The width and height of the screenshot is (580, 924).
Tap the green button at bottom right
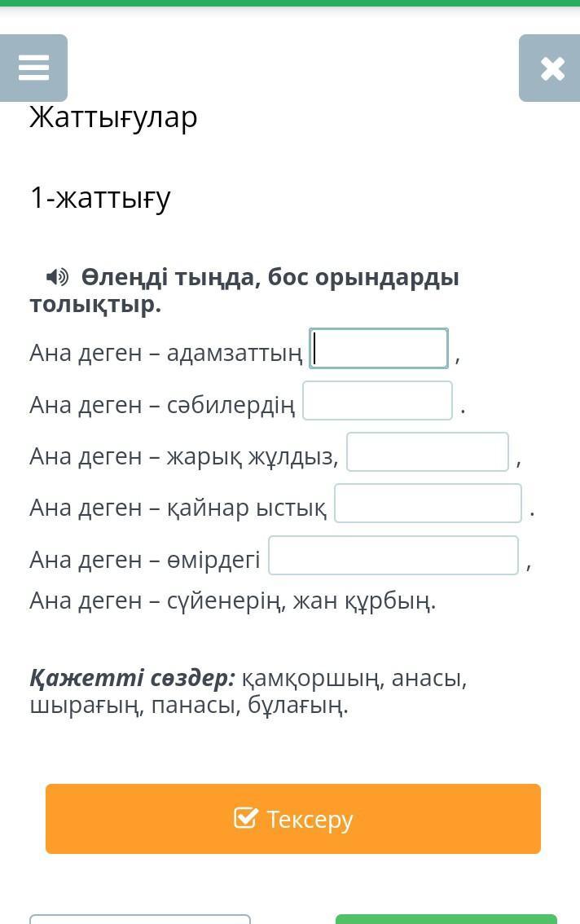coord(446,919)
